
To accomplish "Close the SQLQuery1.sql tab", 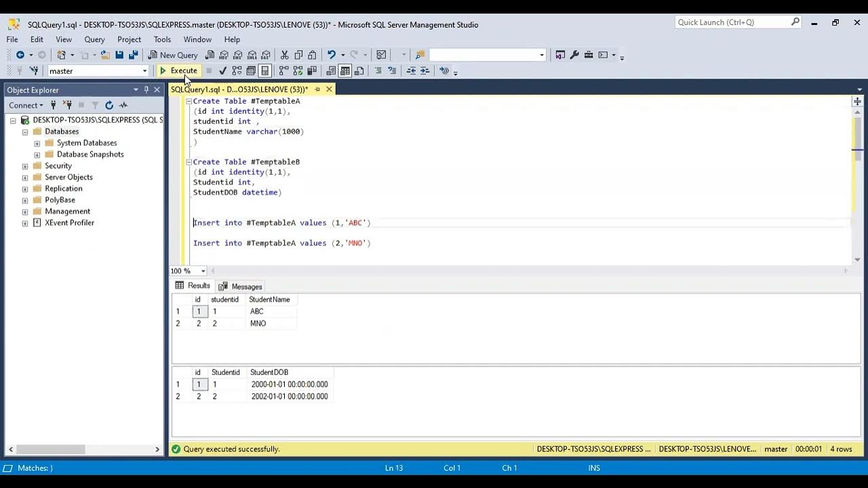I will (x=329, y=89).
